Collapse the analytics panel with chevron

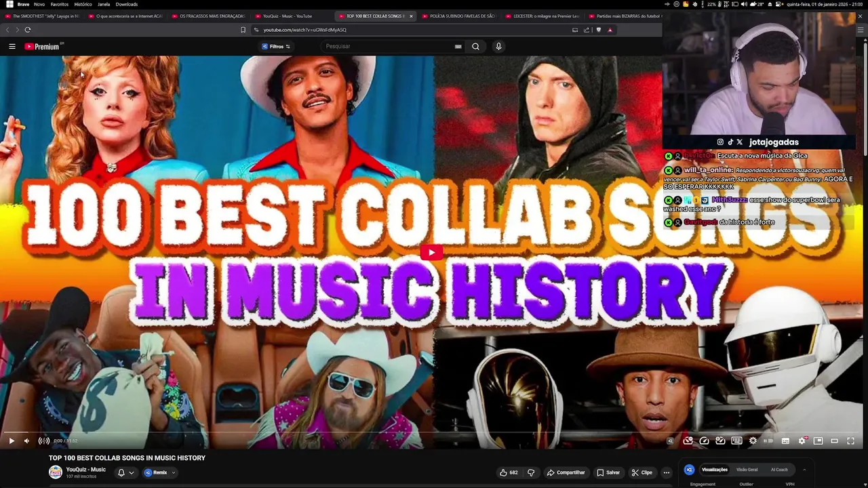(x=804, y=470)
